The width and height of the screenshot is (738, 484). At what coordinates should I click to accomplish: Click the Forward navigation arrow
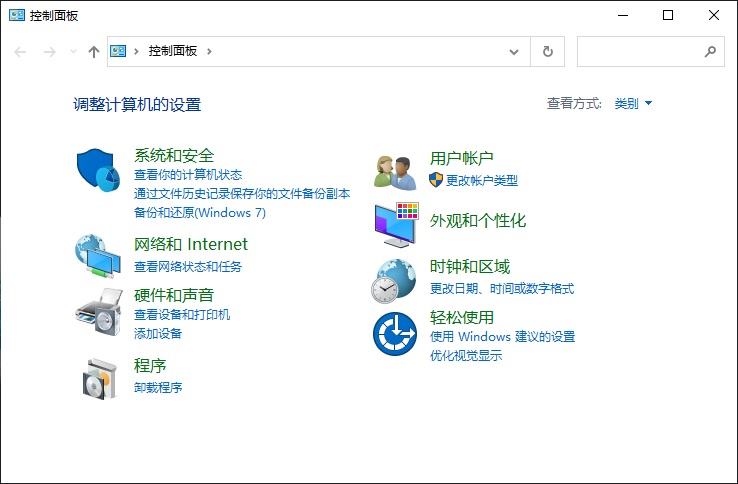[x=49, y=51]
